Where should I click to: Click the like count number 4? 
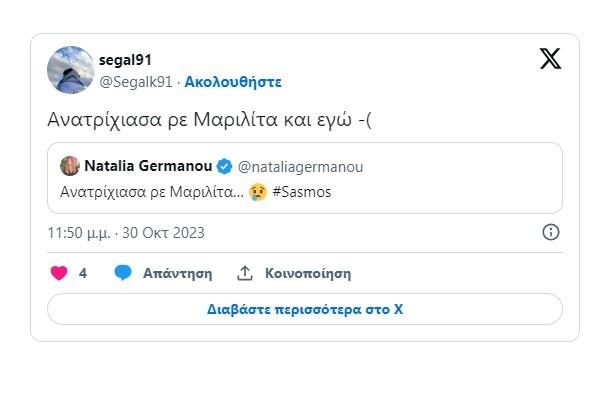[83, 273]
